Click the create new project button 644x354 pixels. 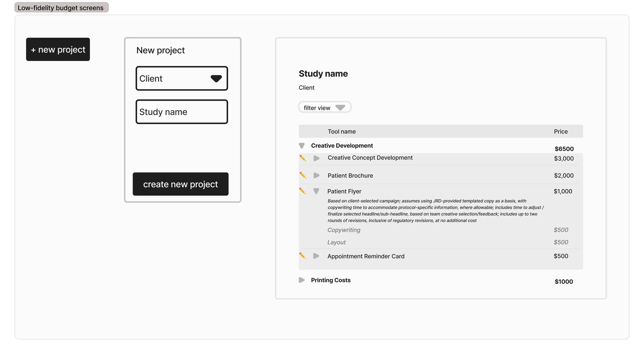pyautogui.click(x=181, y=184)
